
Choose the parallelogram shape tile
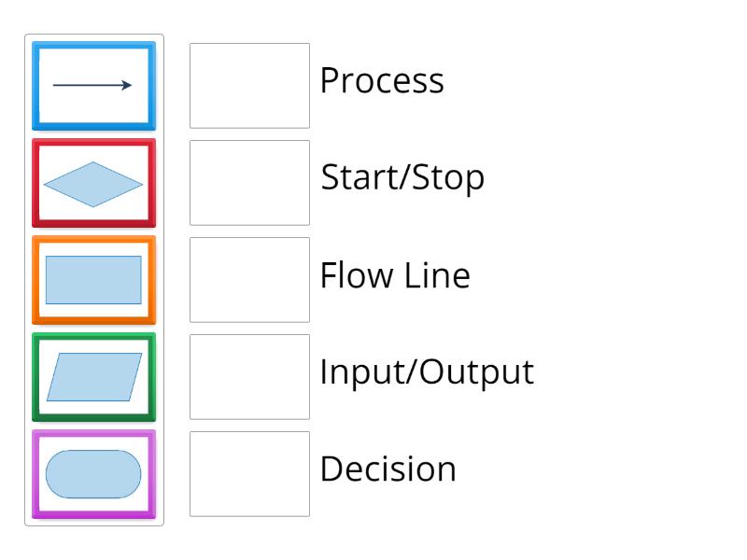coord(93,377)
